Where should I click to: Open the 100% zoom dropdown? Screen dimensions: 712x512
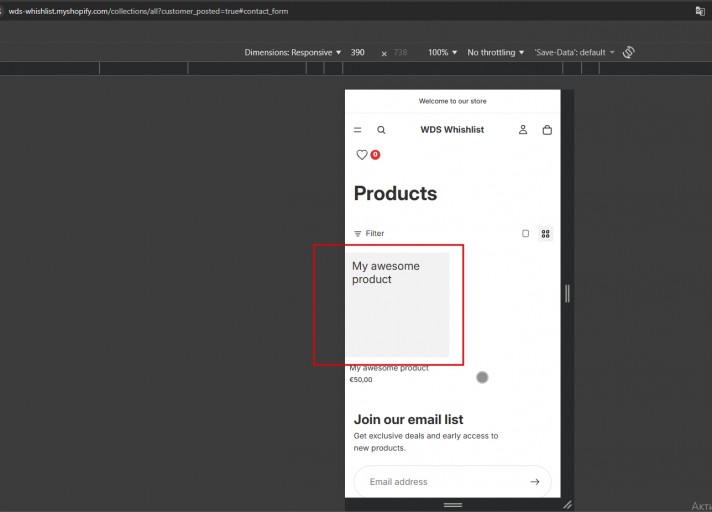coord(442,53)
